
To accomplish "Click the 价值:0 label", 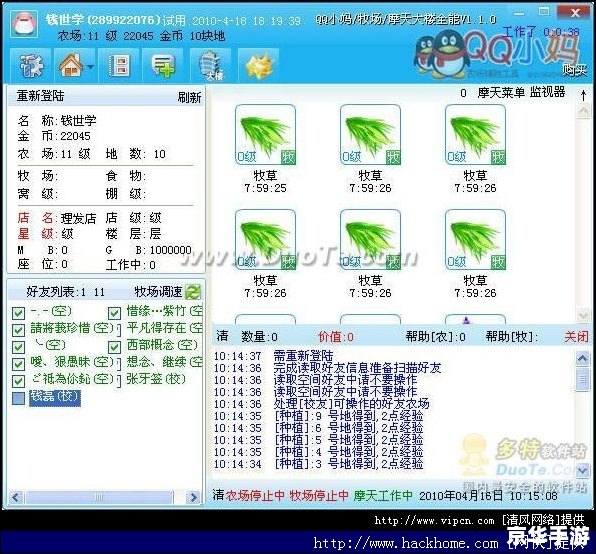I will coord(336,337).
